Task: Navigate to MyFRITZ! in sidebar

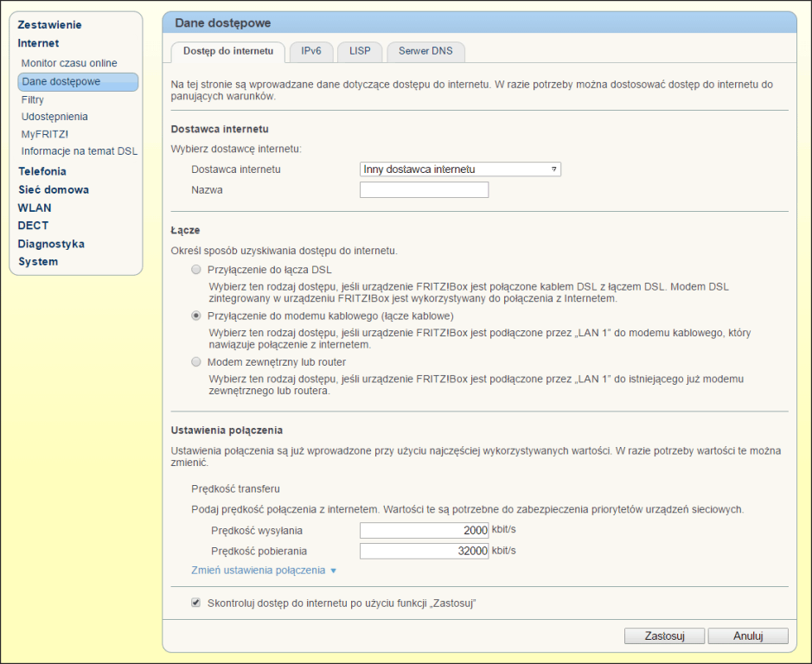Action: tap(45, 134)
